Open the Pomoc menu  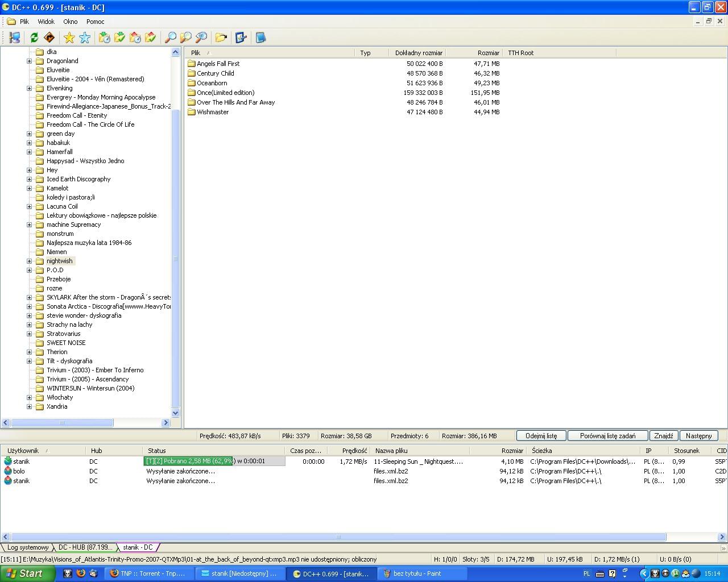[x=96, y=22]
